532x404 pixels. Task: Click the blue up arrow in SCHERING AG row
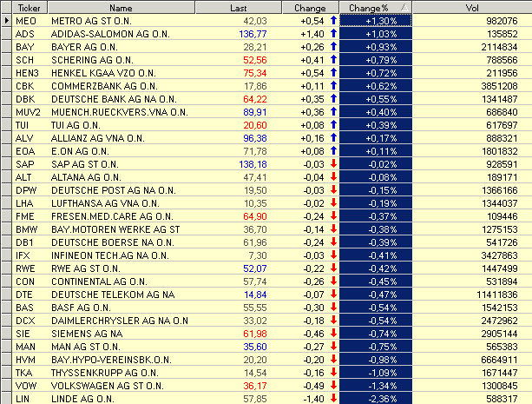coord(333,59)
